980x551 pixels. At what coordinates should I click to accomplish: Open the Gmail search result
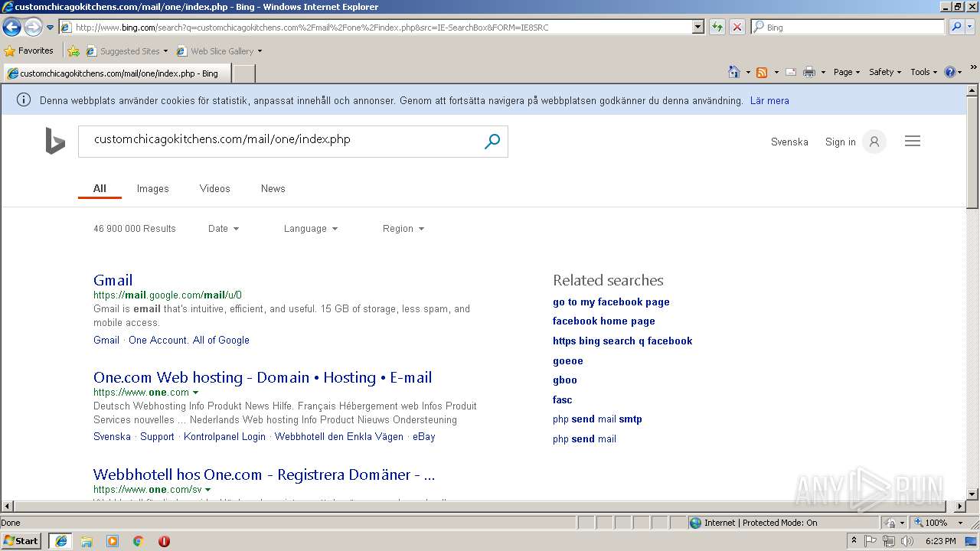coord(113,280)
